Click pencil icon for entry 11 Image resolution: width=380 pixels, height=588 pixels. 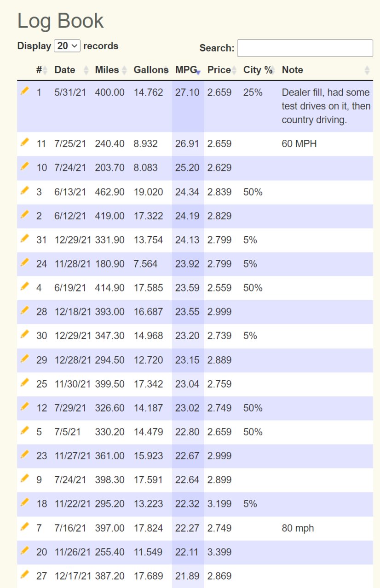click(x=25, y=143)
